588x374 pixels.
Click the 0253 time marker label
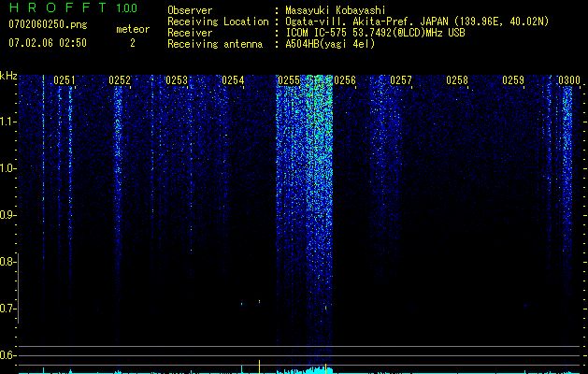pyautogui.click(x=177, y=80)
